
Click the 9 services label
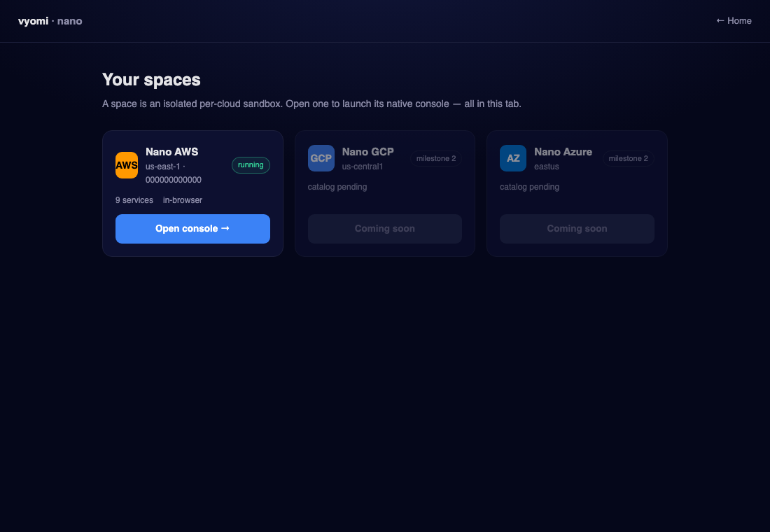pos(134,200)
